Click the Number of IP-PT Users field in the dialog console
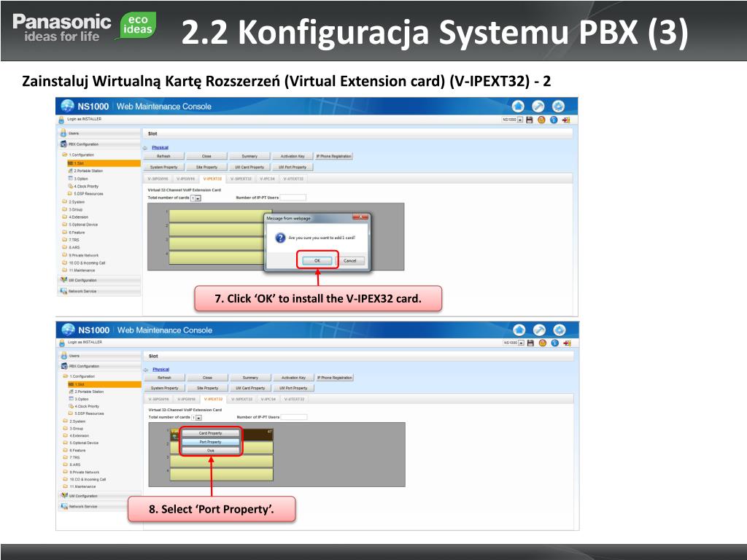Image resolution: width=747 pixels, height=560 pixels. [x=293, y=197]
